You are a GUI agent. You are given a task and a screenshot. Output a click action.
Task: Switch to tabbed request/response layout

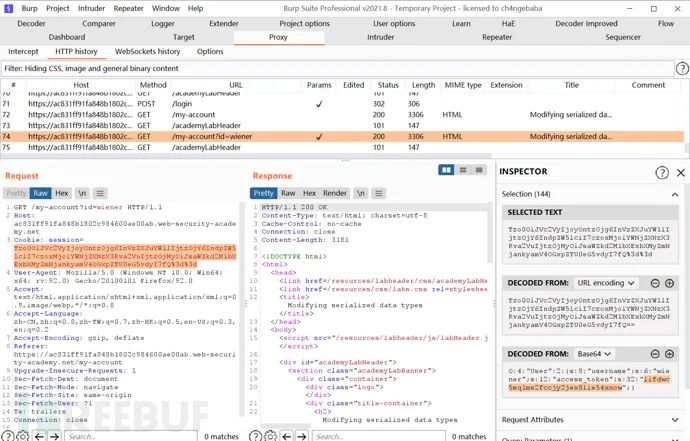[479, 170]
